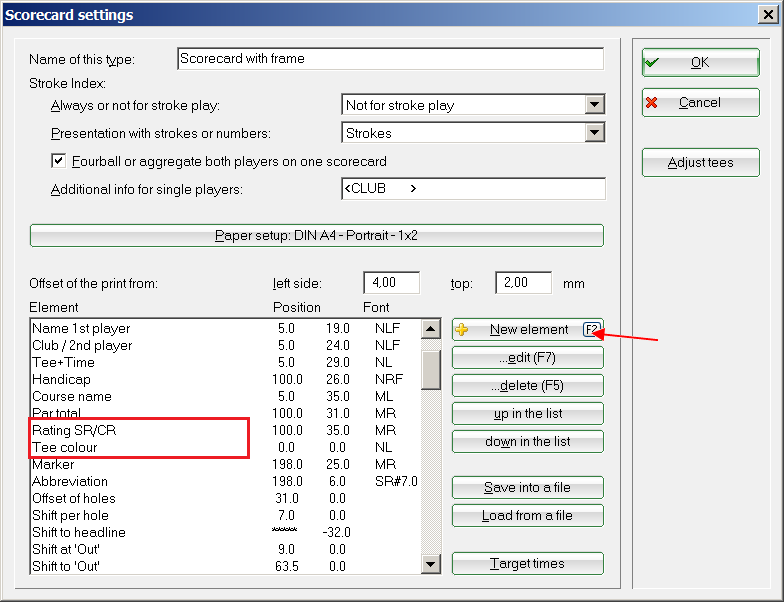Select 'Tee colour' list entry

[x=65, y=447]
